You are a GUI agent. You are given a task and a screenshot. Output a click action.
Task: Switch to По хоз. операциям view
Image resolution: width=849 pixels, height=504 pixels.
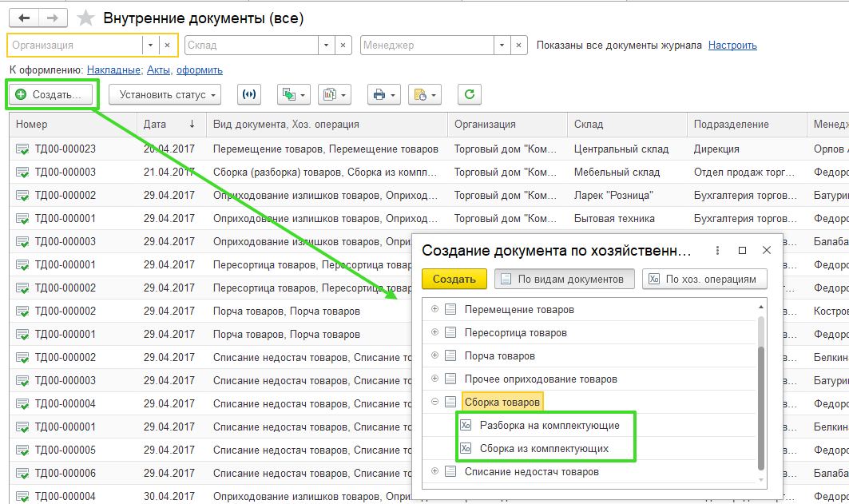tap(704, 280)
